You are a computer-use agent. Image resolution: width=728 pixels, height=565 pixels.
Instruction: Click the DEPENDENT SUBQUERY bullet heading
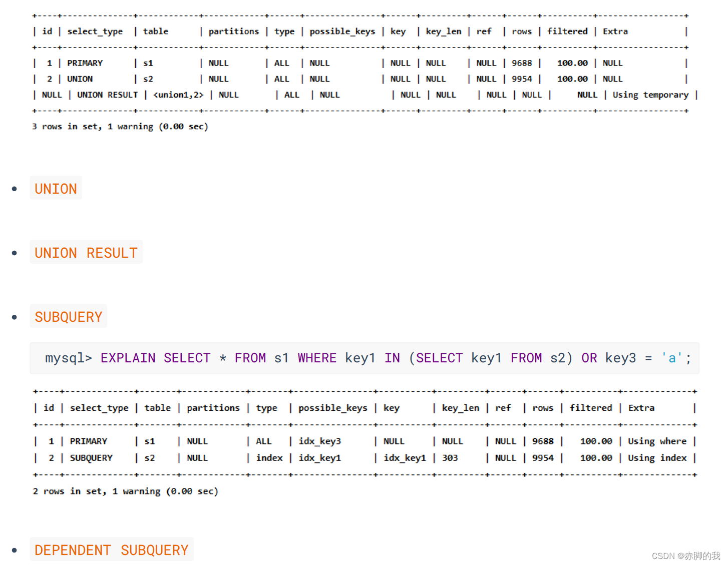tap(112, 550)
